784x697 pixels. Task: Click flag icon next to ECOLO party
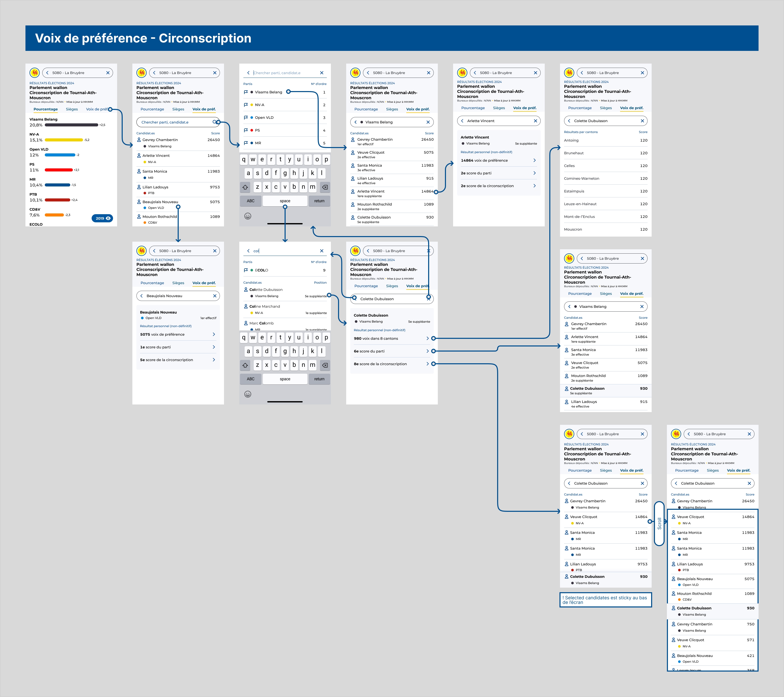tap(246, 270)
